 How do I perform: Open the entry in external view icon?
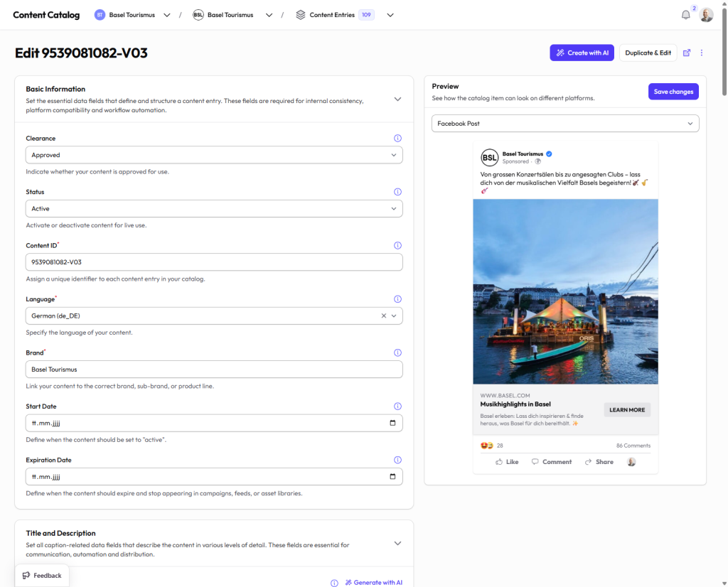pyautogui.click(x=687, y=53)
